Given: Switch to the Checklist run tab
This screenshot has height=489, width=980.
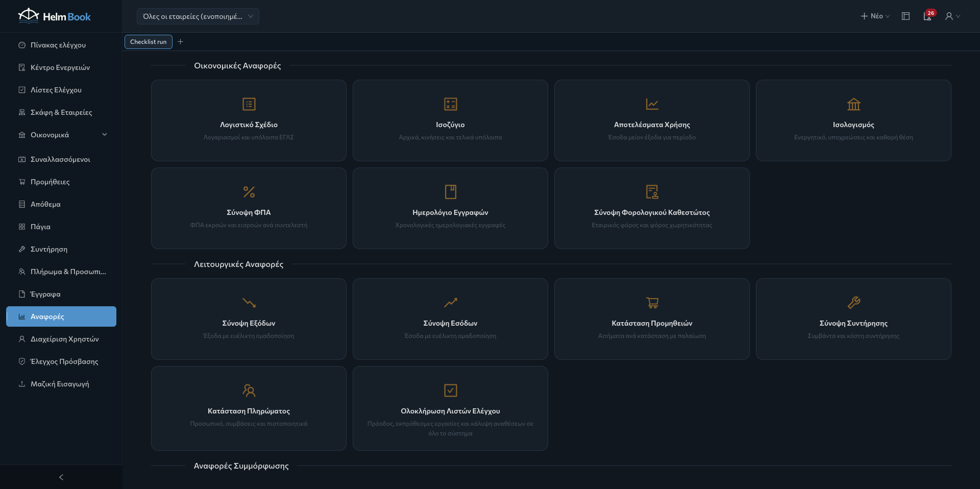Looking at the screenshot, I should coord(148,42).
